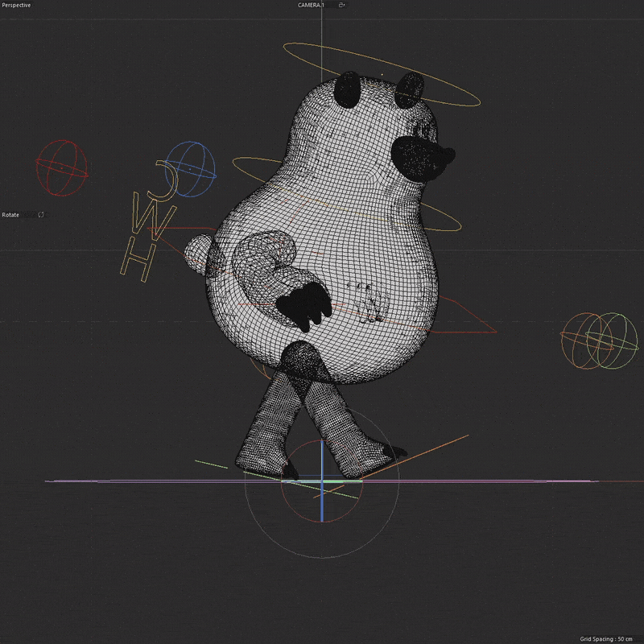Click the CAMERA.1 label
The height and width of the screenshot is (644, 644).
[311, 5]
